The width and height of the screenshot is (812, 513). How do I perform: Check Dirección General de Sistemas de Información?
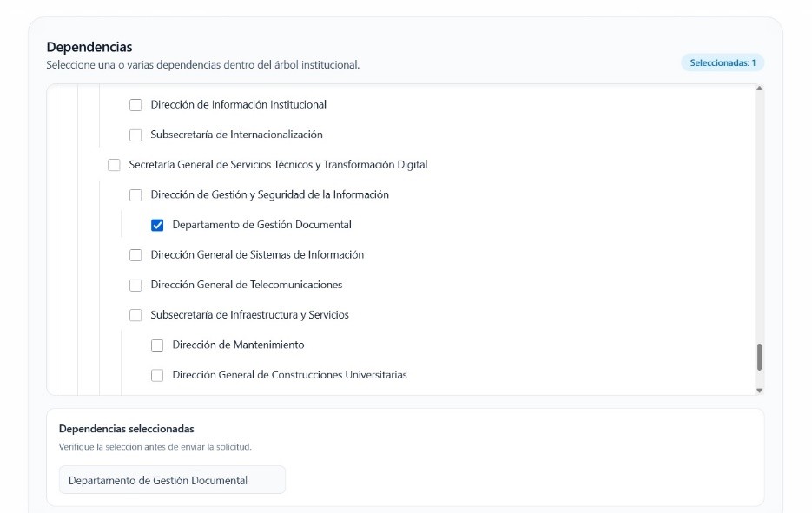(x=135, y=255)
